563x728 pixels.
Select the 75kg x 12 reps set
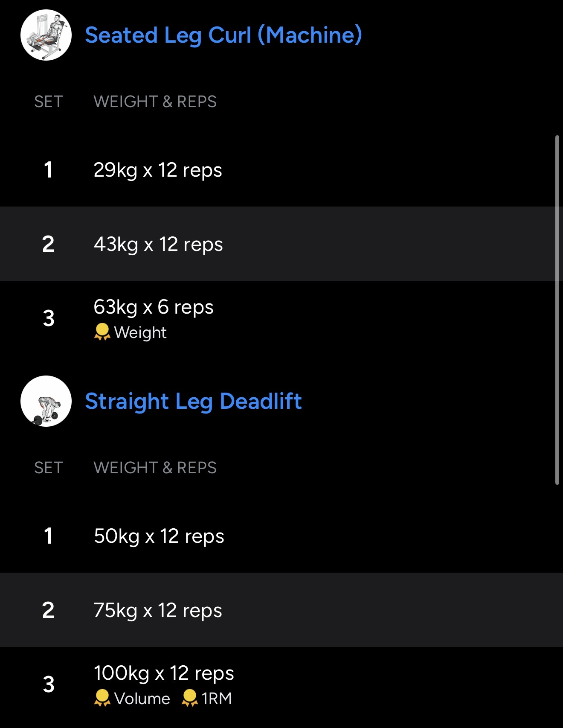point(158,610)
